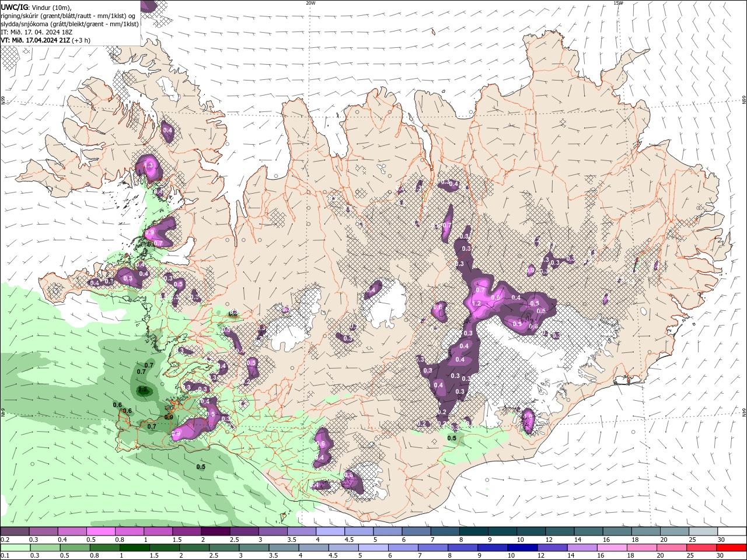Click the black '0.9' rain value
Viewport: 747px width, 560px height.
pyautogui.click(x=169, y=417)
